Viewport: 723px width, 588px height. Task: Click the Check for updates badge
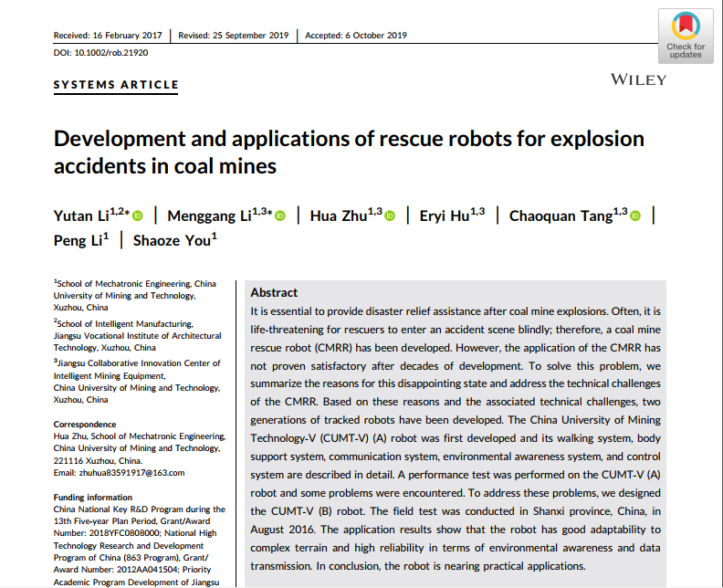[685, 36]
